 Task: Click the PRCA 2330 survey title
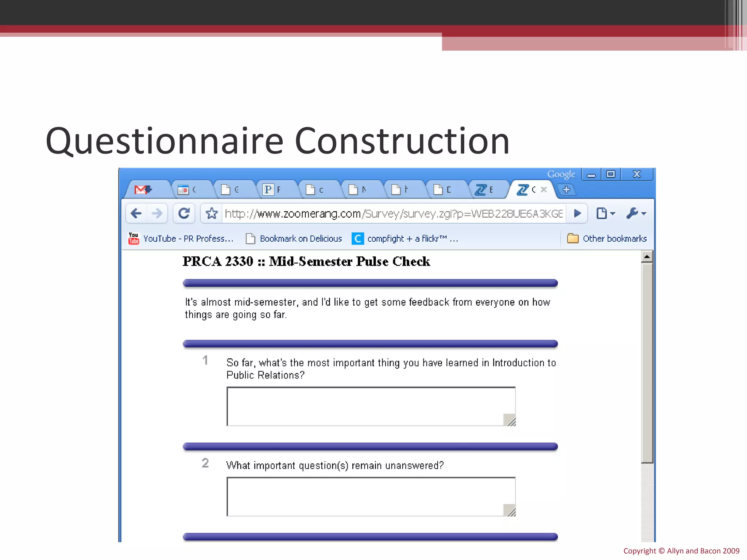[306, 261]
